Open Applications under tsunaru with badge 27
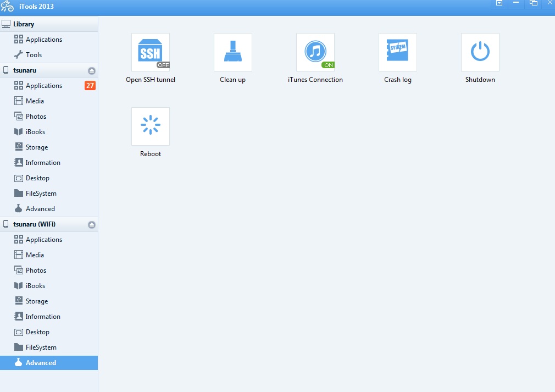Image resolution: width=555 pixels, height=392 pixels. pyautogui.click(x=49, y=86)
